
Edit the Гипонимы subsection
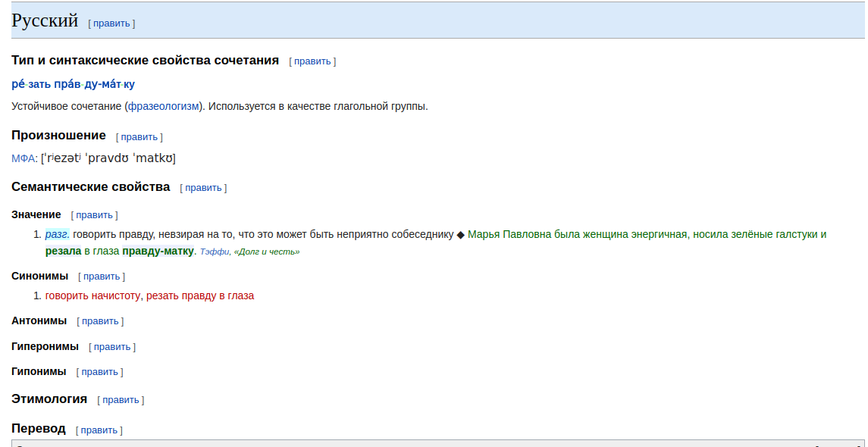coord(99,372)
